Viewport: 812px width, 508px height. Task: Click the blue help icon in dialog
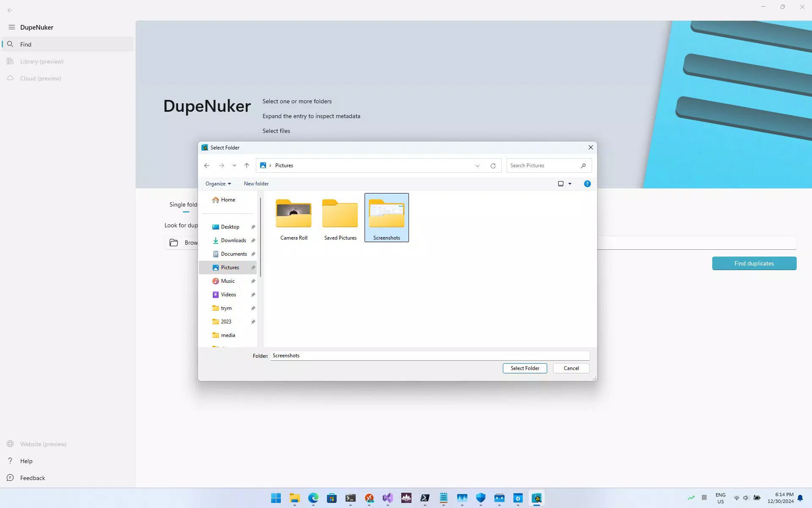click(587, 184)
